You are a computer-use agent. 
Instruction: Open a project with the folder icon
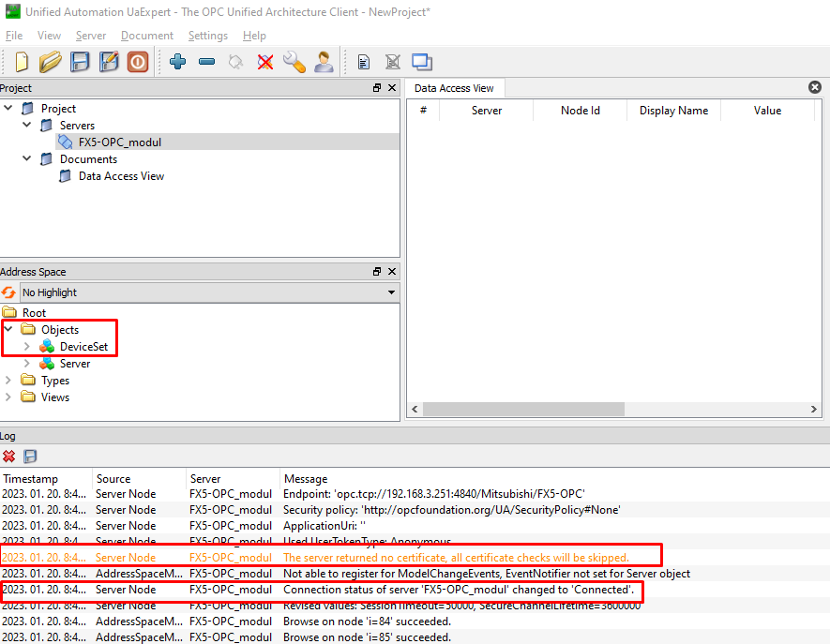pos(51,62)
